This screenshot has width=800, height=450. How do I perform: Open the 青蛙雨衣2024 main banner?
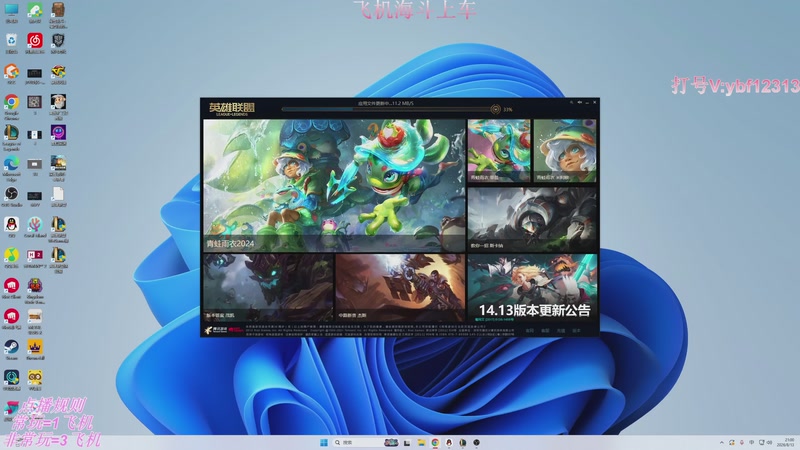click(x=334, y=185)
